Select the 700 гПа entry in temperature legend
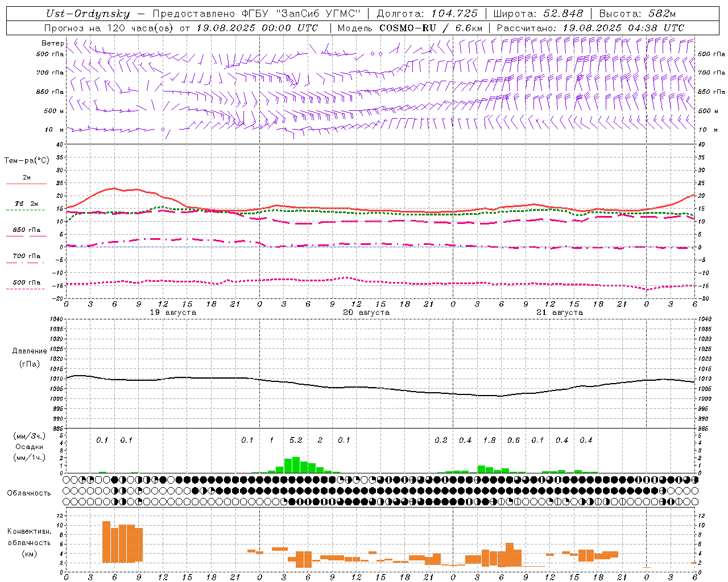This screenshot has width=728, height=582. pos(27,256)
